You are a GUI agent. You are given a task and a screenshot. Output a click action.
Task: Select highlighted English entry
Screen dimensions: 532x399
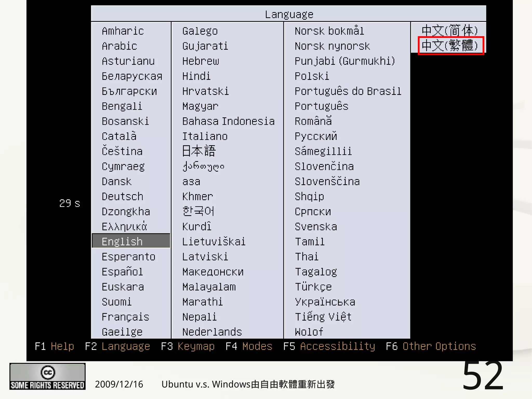click(x=131, y=241)
